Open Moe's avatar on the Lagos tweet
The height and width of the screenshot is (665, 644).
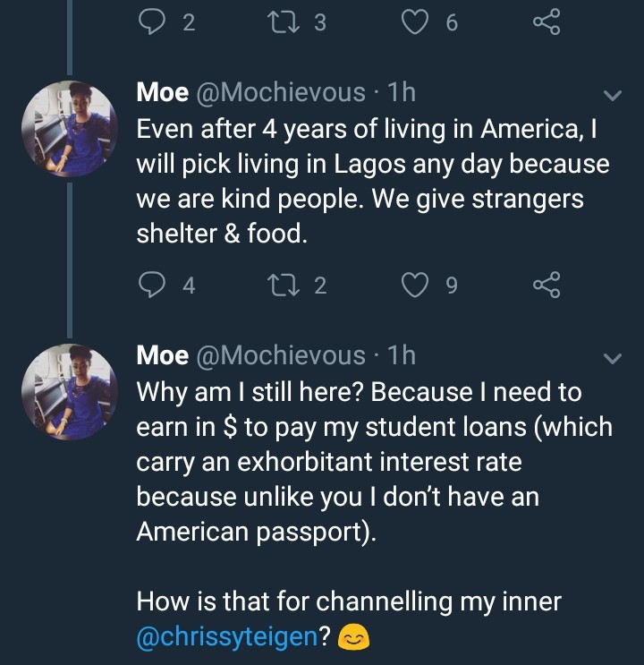69,128
